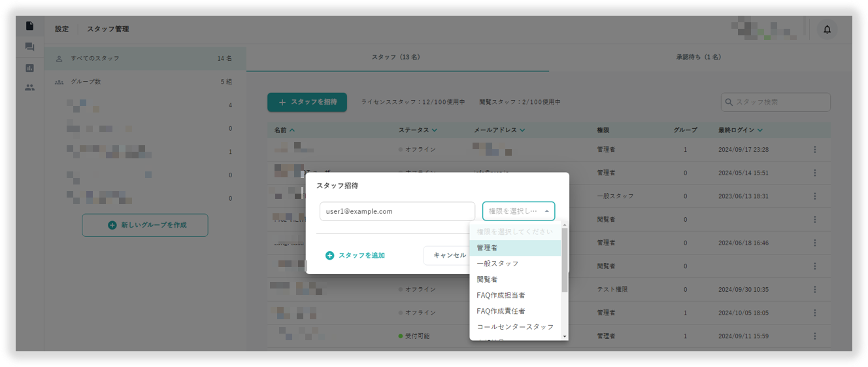
Task: Open the chat messages sidebar icon
Action: click(29, 47)
